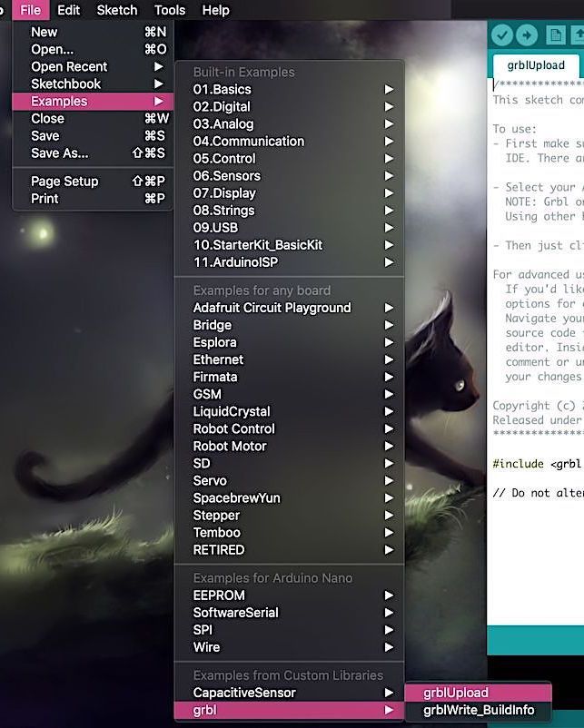This screenshot has width=584, height=728.
Task: Open the Esplora library examples
Action: point(289,342)
